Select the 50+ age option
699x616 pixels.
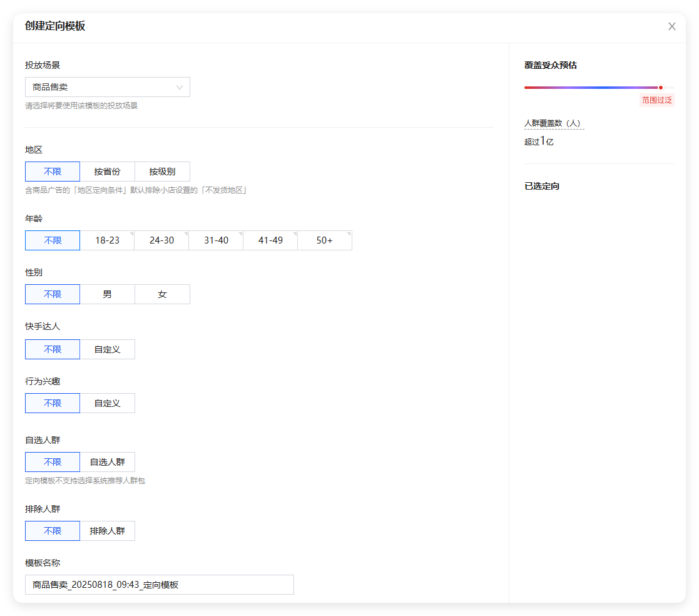pos(325,240)
